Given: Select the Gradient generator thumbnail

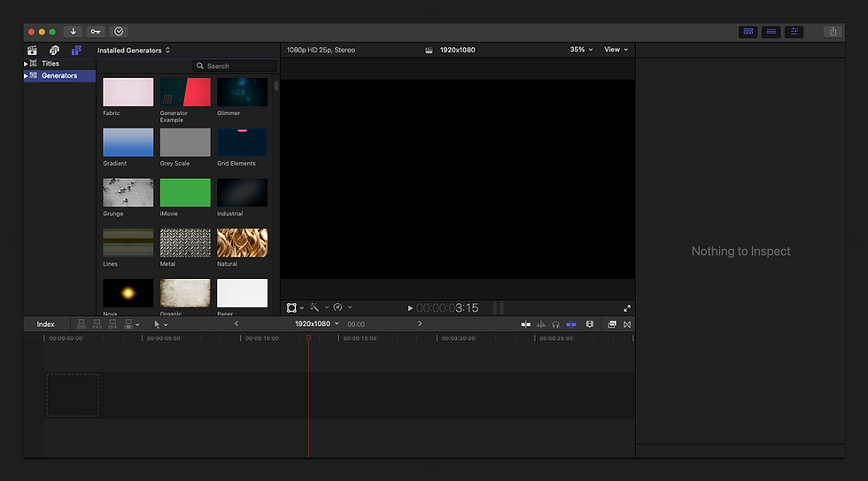Looking at the screenshot, I should click(x=128, y=143).
